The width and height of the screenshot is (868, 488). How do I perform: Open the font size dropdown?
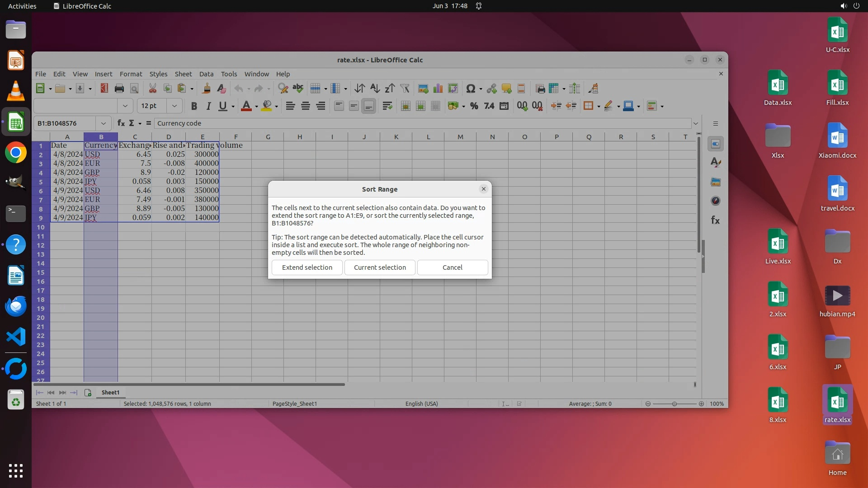(174, 106)
